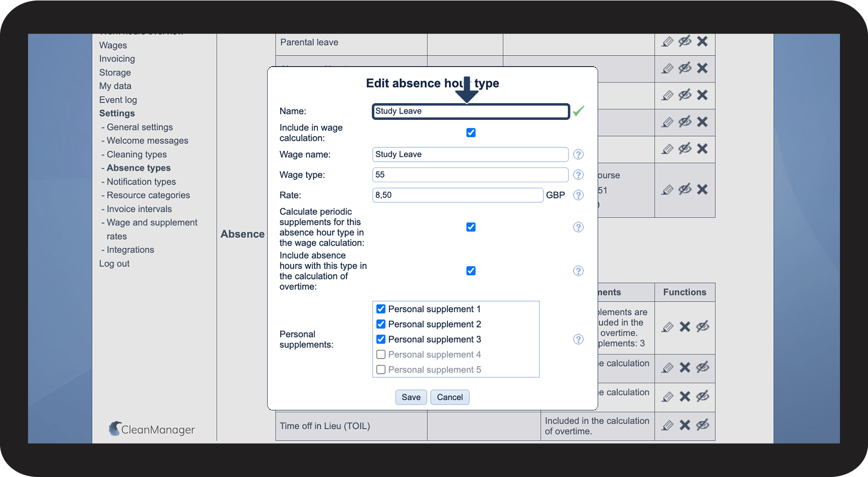This screenshot has height=477, width=868.
Task: Uncheck Include in wage calculation
Action: point(471,133)
